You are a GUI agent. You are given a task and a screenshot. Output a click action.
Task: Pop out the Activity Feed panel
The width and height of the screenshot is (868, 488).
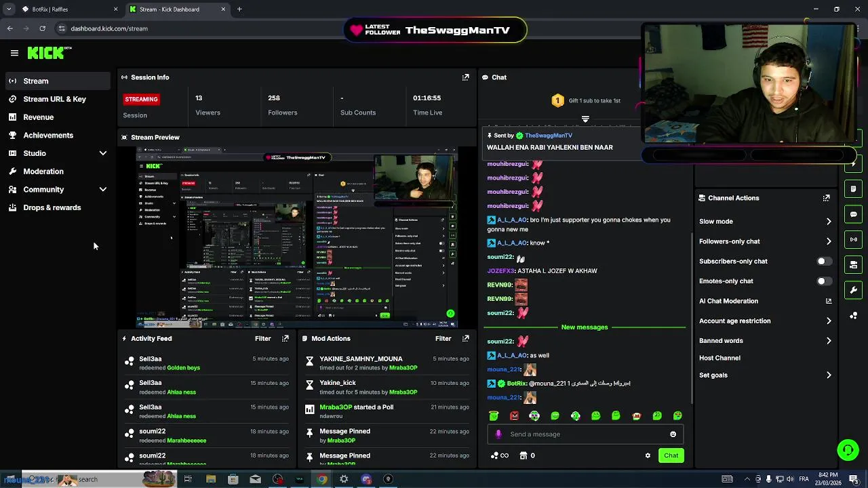[285, 338]
